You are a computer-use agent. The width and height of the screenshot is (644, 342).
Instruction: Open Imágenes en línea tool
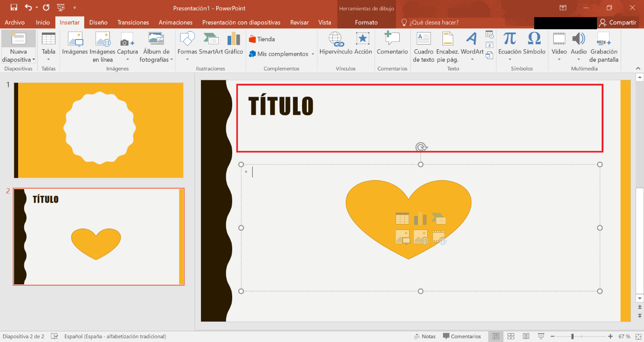click(102, 47)
